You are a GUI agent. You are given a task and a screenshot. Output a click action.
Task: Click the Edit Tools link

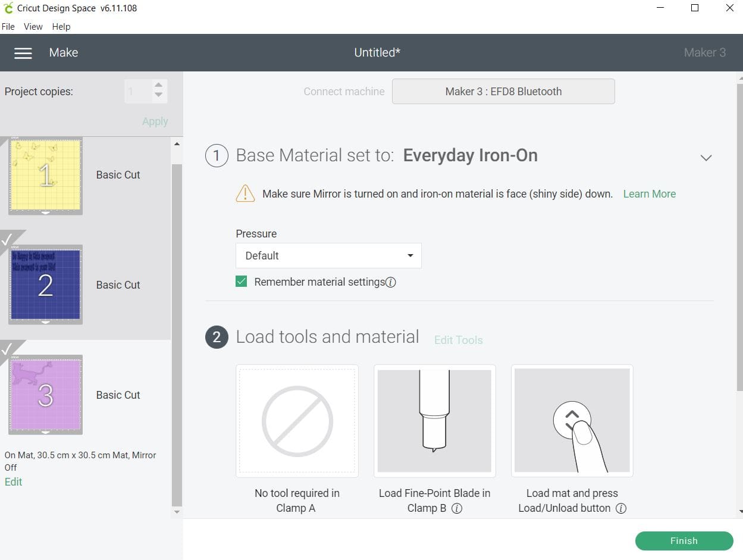tap(458, 340)
